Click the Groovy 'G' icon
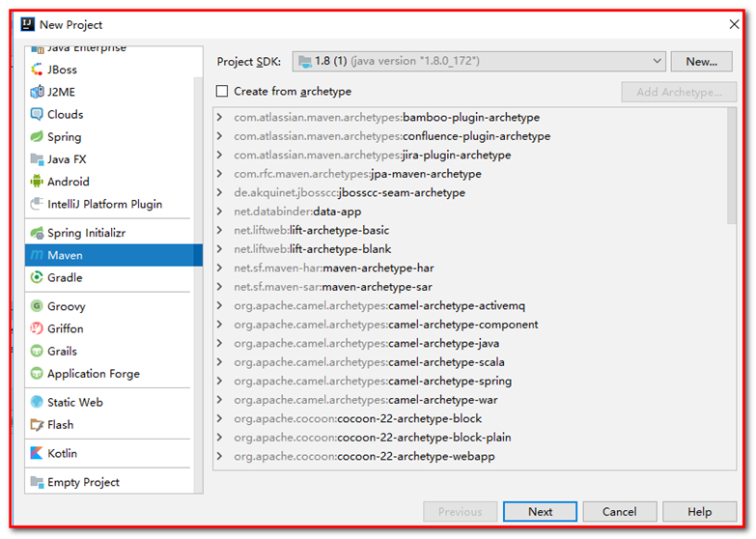Image resolution: width=756 pixels, height=539 pixels. coord(37,306)
